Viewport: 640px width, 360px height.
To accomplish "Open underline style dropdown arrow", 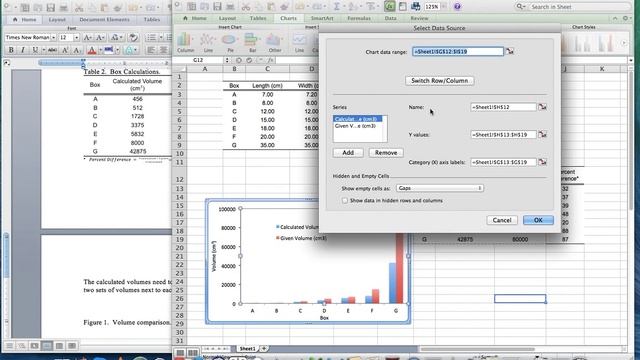I will [43, 50].
